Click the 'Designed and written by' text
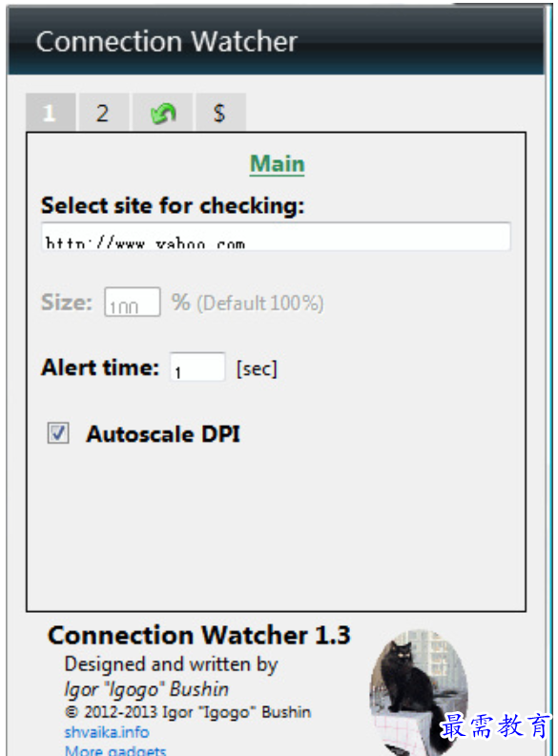This screenshot has height=756, width=558. coord(171,664)
